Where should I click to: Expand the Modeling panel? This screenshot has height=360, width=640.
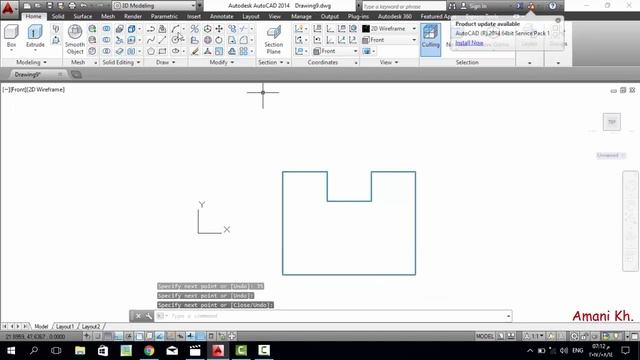click(31, 62)
